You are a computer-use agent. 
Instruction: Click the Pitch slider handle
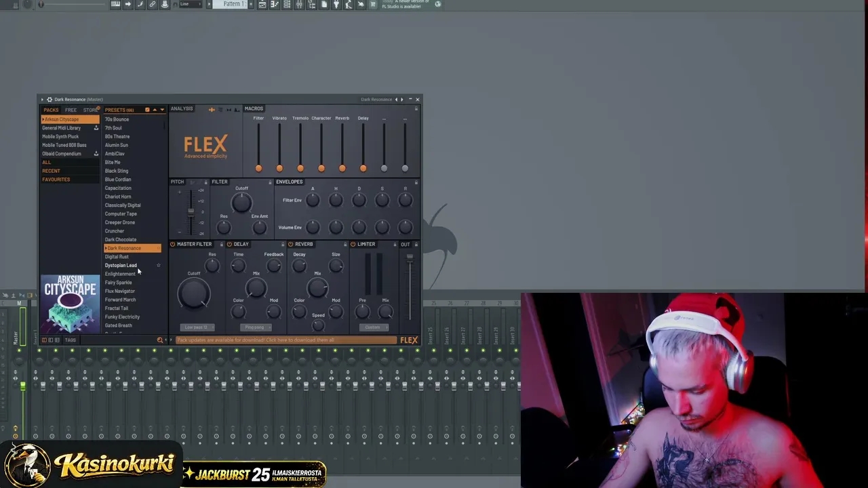[191, 211]
